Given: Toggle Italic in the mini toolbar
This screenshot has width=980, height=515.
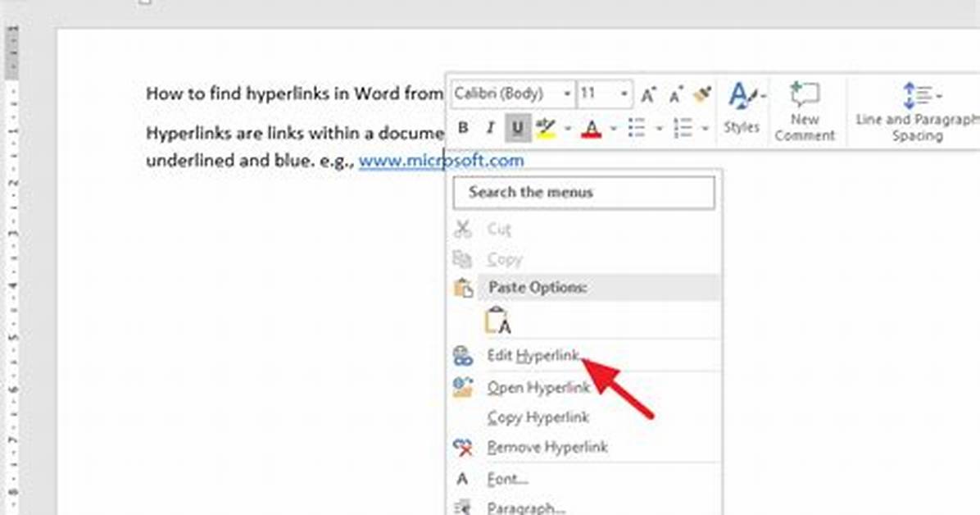Looking at the screenshot, I should pyautogui.click(x=490, y=128).
